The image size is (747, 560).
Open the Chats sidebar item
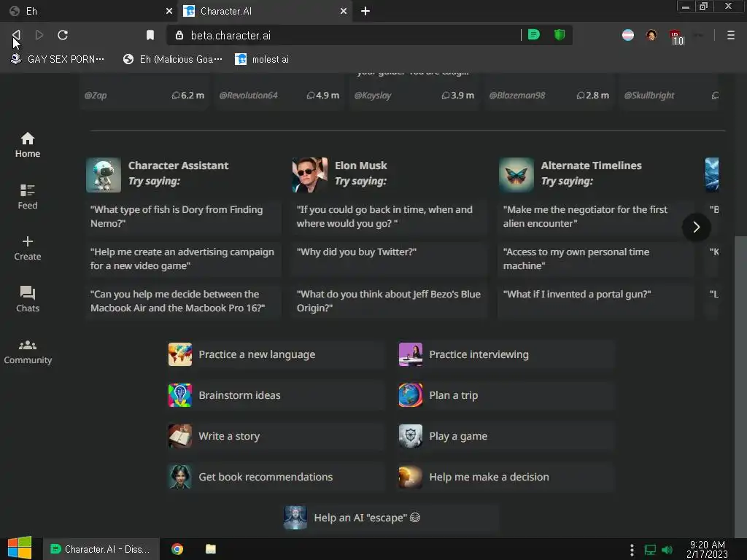tap(28, 300)
